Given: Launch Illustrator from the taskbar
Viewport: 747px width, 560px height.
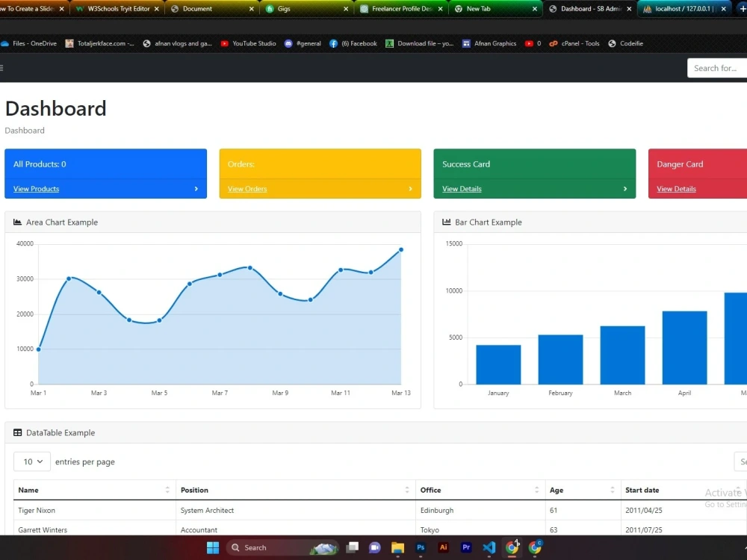Looking at the screenshot, I should tap(444, 547).
